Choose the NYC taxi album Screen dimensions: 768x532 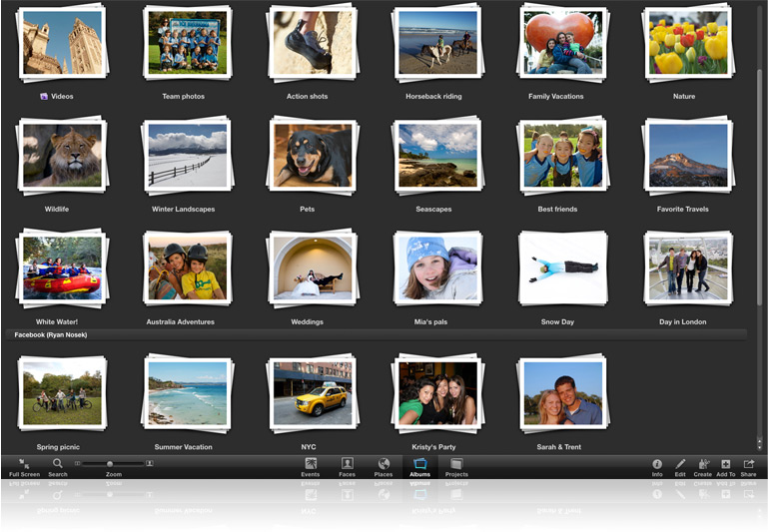point(313,393)
